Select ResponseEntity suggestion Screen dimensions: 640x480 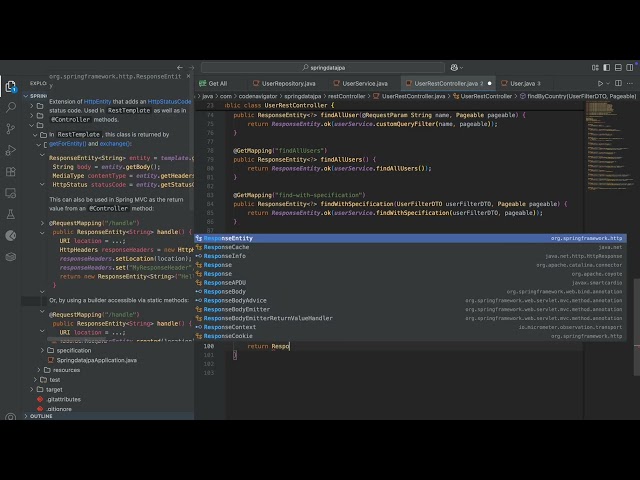tap(410, 238)
